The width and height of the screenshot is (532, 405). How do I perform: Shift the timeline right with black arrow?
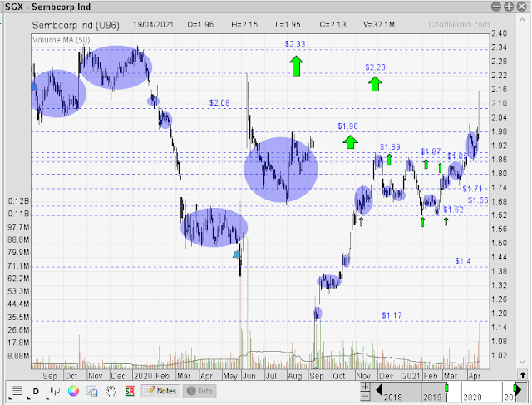(518, 390)
